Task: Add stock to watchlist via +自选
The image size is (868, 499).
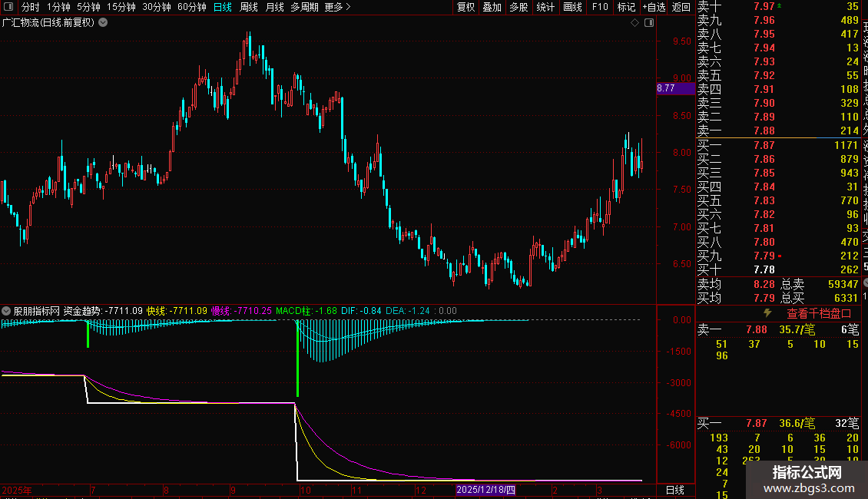Action: click(654, 7)
